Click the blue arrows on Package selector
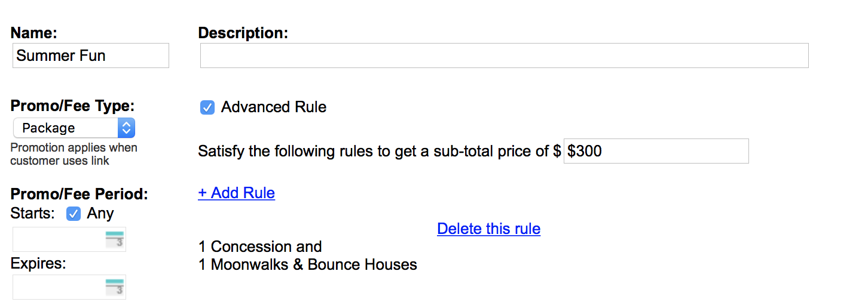The image size is (868, 308). point(126,128)
